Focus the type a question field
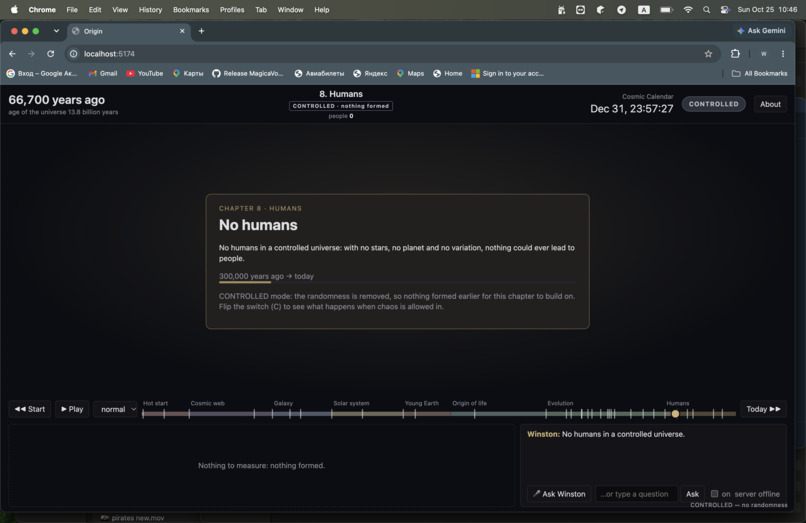806x523 pixels. coord(636,494)
